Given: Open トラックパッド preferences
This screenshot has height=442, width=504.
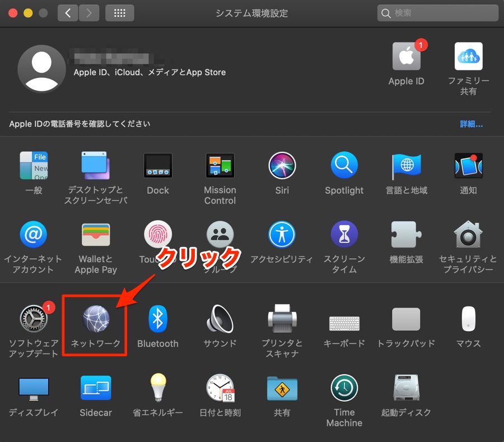Looking at the screenshot, I should click(406, 319).
